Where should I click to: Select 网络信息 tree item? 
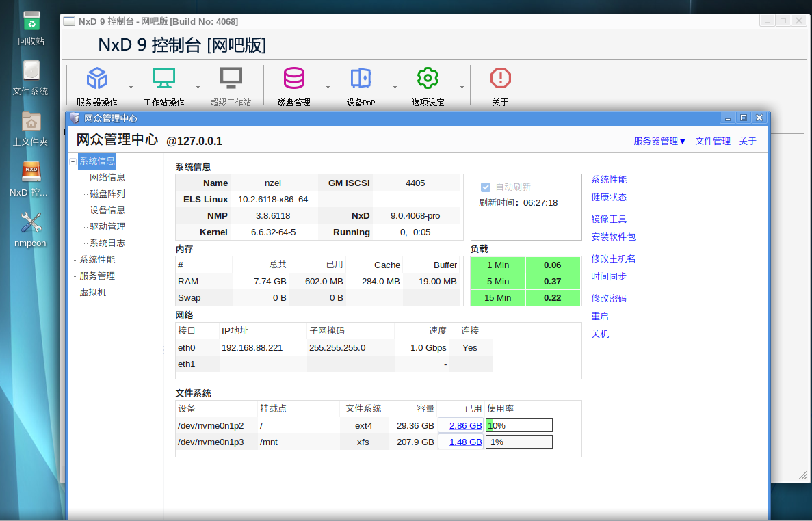[x=107, y=178]
